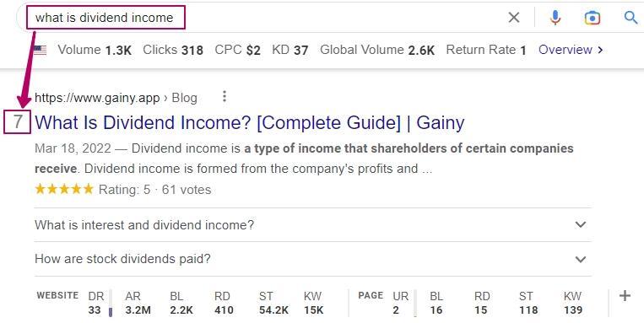Click the plus icon in the metrics bar
The height and width of the screenshot is (323, 644).
(625, 295)
